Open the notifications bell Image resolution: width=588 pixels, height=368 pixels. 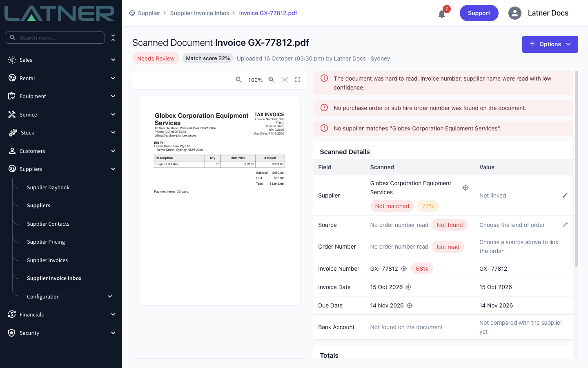click(x=442, y=14)
